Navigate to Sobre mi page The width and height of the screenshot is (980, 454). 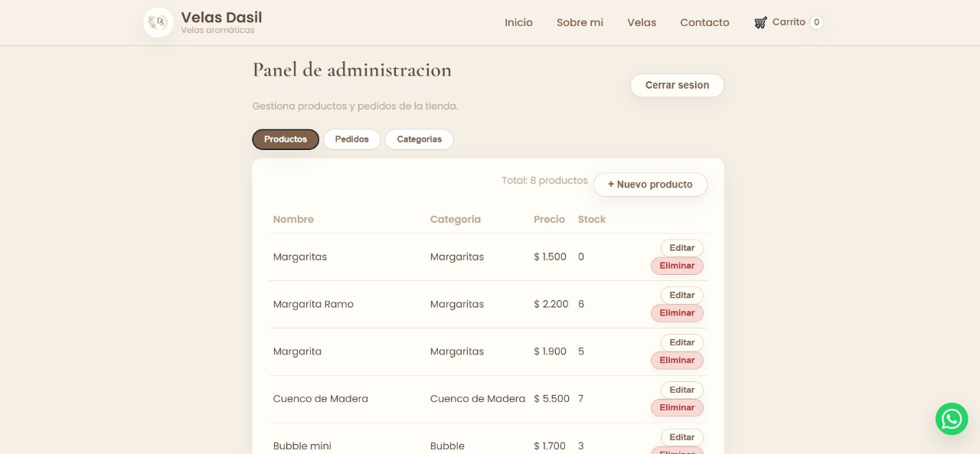[580, 22]
